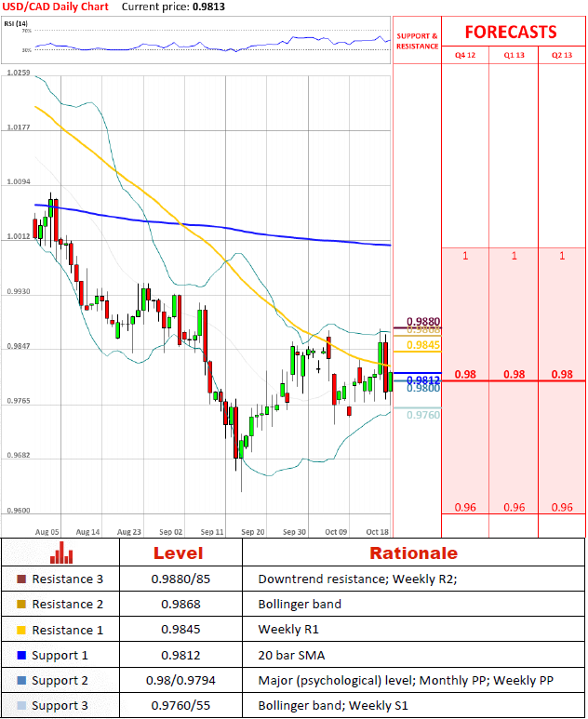Select the gold Resistance 2 color marker
Image resolution: width=588 pixels, height=719 pixels.
point(21,604)
